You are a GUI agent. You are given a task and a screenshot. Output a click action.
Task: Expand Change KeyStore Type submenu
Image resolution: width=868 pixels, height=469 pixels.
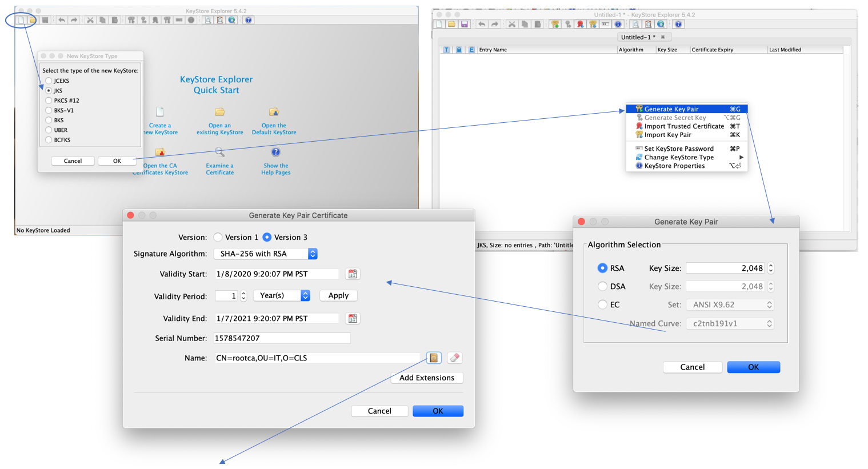(687, 157)
